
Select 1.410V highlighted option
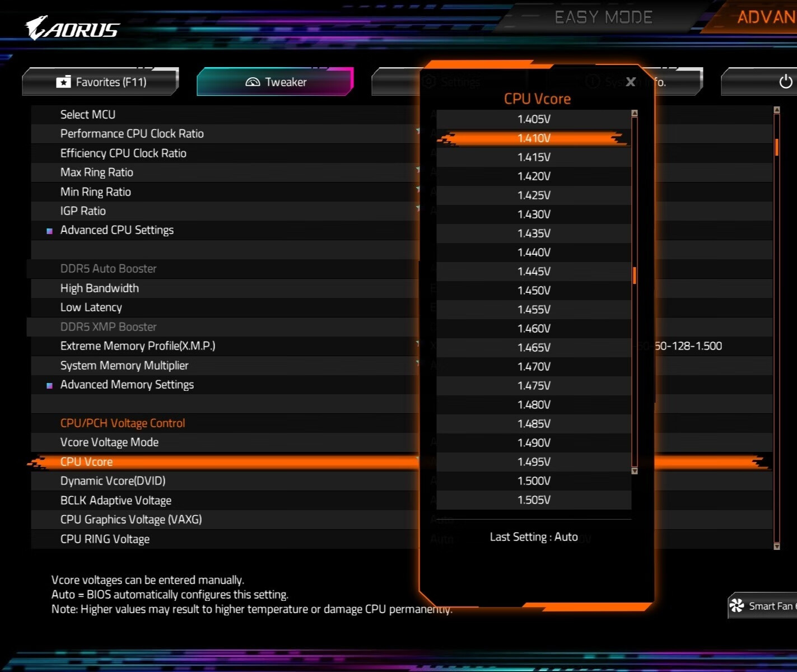534,138
